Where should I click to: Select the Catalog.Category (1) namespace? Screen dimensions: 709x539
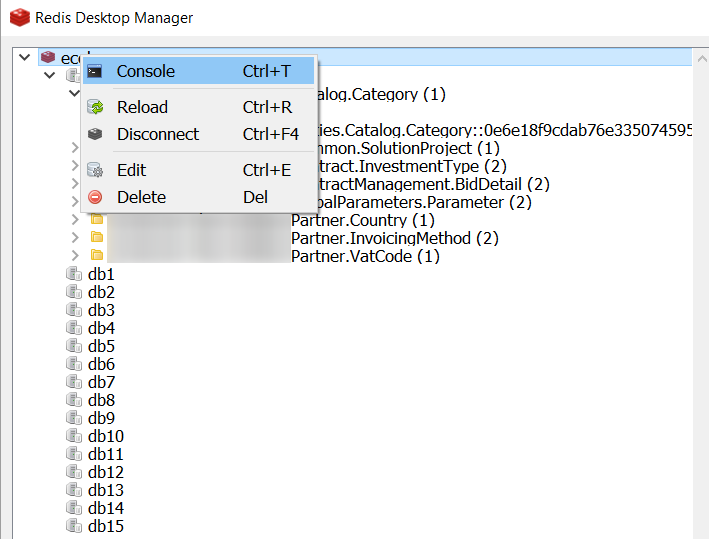coord(381,95)
